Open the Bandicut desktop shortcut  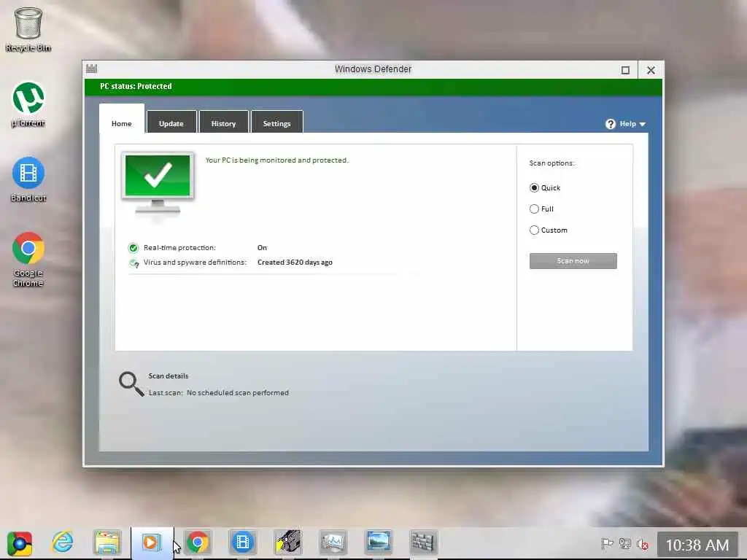click(x=28, y=179)
